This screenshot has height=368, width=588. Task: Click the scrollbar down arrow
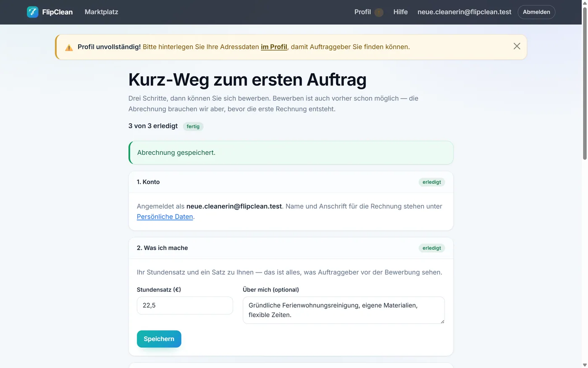585,365
